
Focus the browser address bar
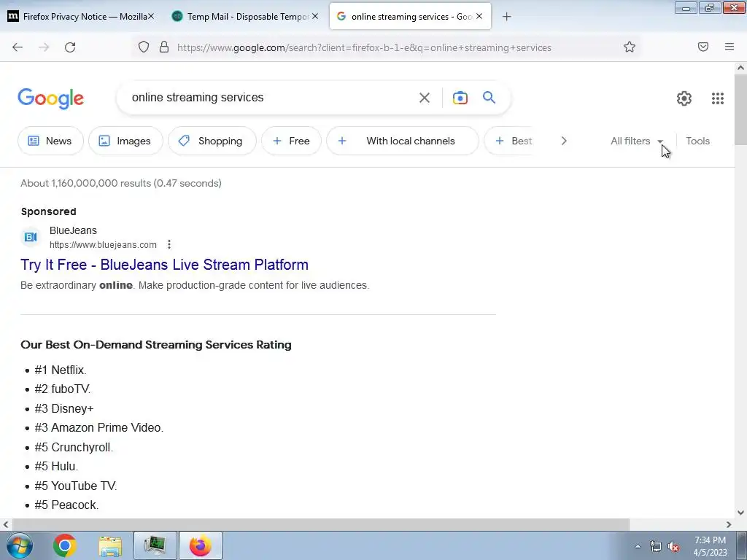pyautogui.click(x=365, y=47)
